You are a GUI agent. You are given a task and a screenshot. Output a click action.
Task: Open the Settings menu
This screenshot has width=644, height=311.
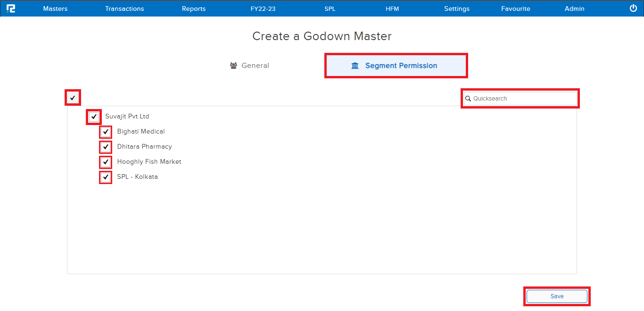coord(457,8)
